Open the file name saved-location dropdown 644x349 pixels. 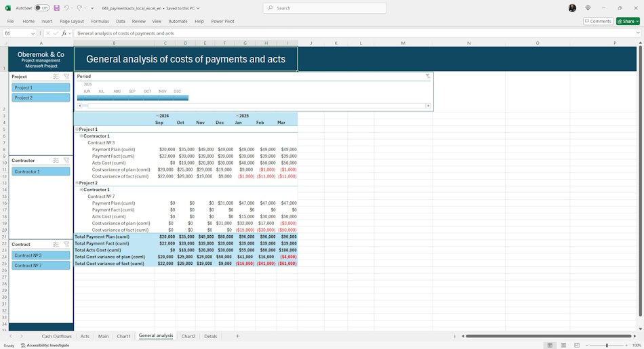199,8
